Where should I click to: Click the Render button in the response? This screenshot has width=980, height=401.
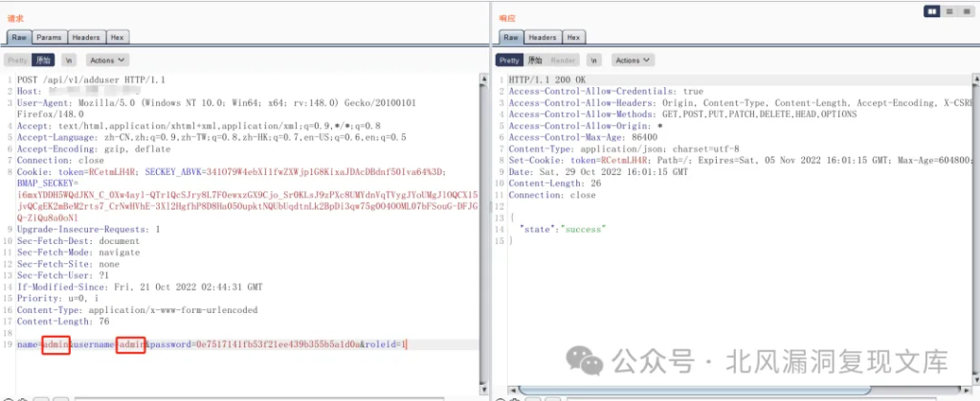pyautogui.click(x=563, y=60)
